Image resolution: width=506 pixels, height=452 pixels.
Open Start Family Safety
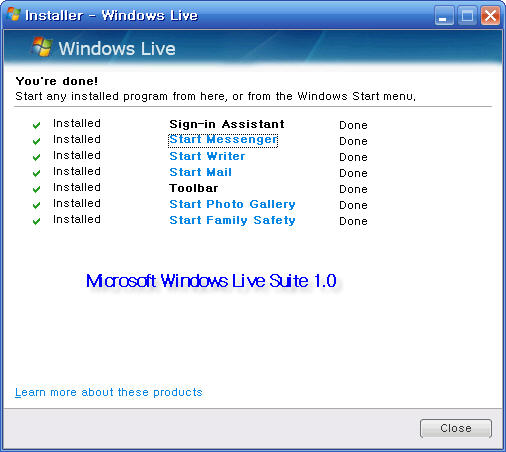[x=232, y=220]
